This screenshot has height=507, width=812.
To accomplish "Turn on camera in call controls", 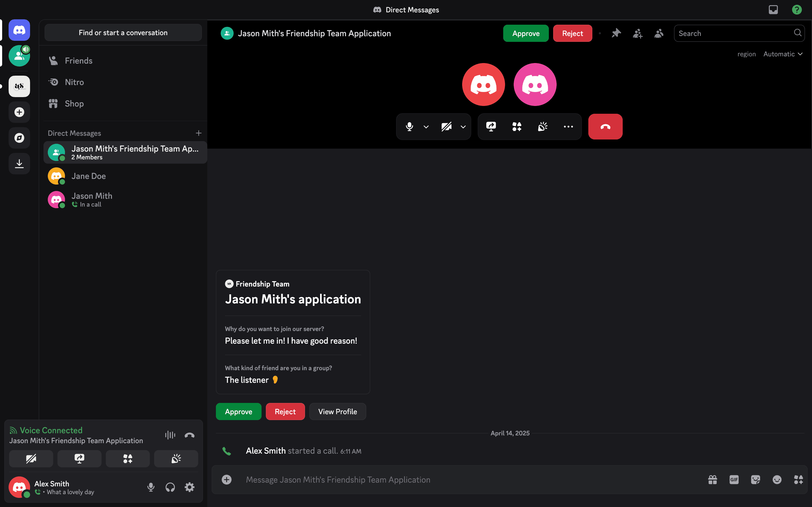I will coord(446,126).
